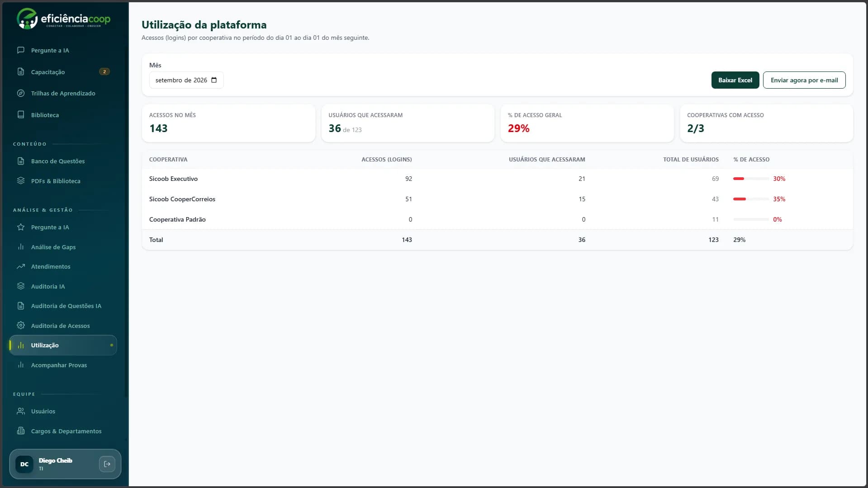This screenshot has width=868, height=488.
Task: Click the people icon for Usuários
Action: pyautogui.click(x=21, y=411)
